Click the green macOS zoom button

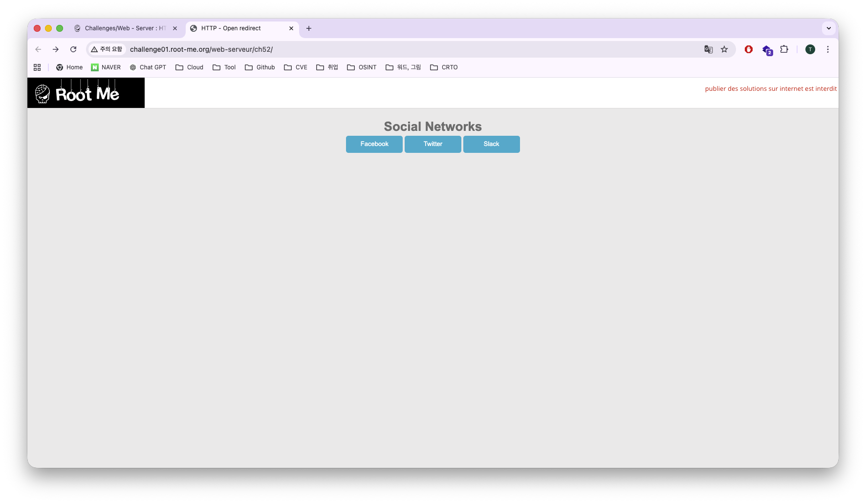pos(60,28)
